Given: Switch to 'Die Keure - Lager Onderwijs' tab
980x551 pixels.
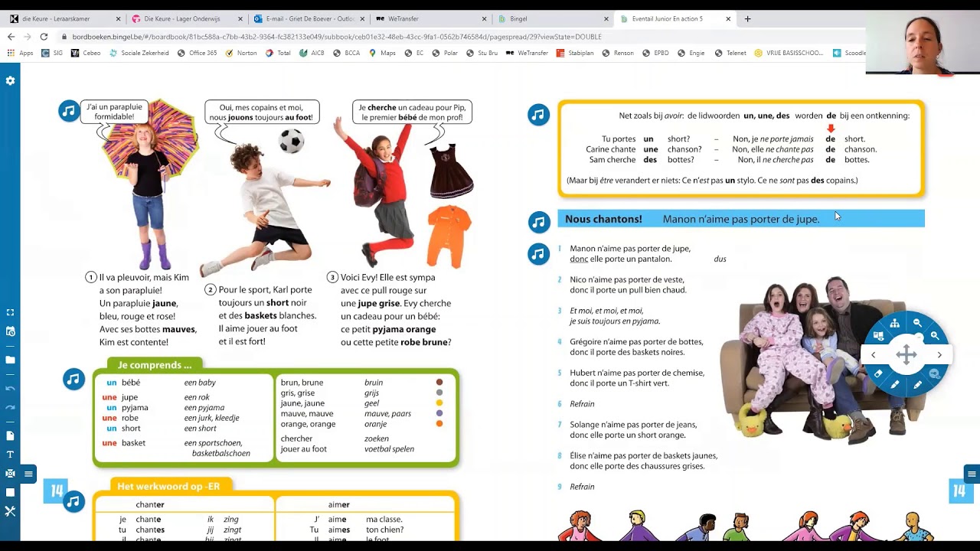Looking at the screenshot, I should pos(186,19).
